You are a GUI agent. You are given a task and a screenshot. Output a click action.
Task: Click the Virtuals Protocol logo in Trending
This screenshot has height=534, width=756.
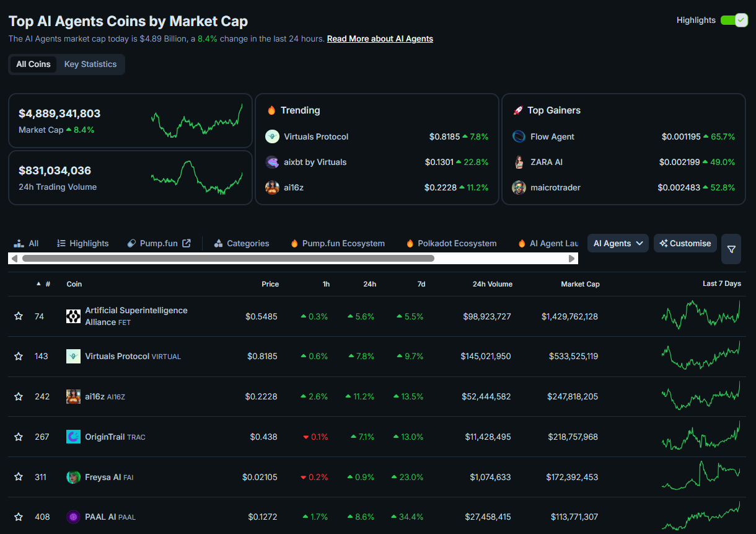click(x=272, y=136)
